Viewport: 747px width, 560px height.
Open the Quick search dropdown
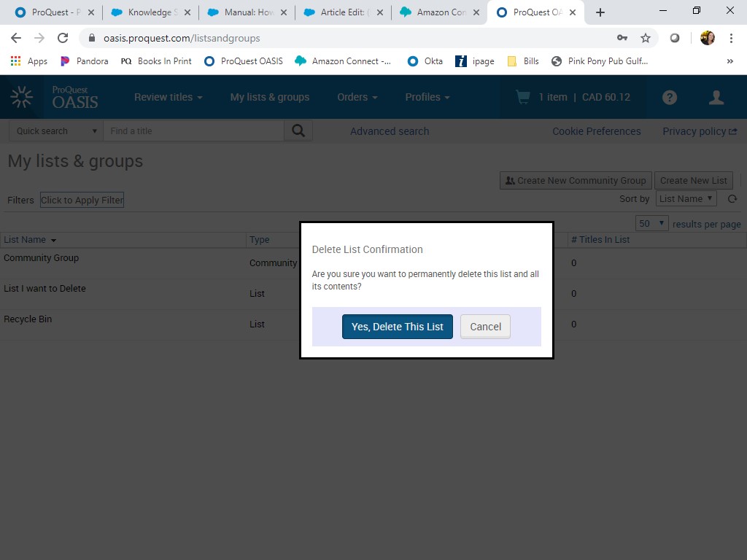click(56, 131)
